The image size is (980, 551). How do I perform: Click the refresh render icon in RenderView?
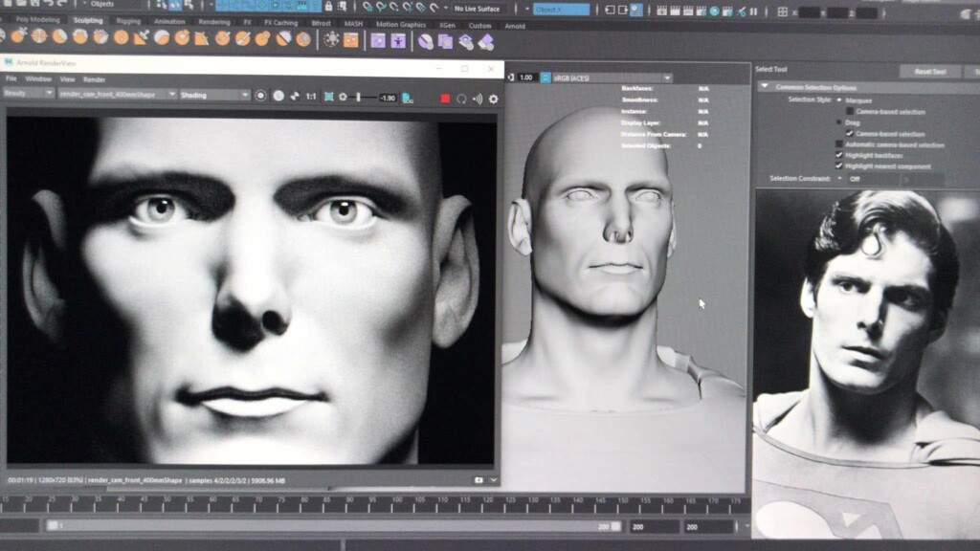461,99
